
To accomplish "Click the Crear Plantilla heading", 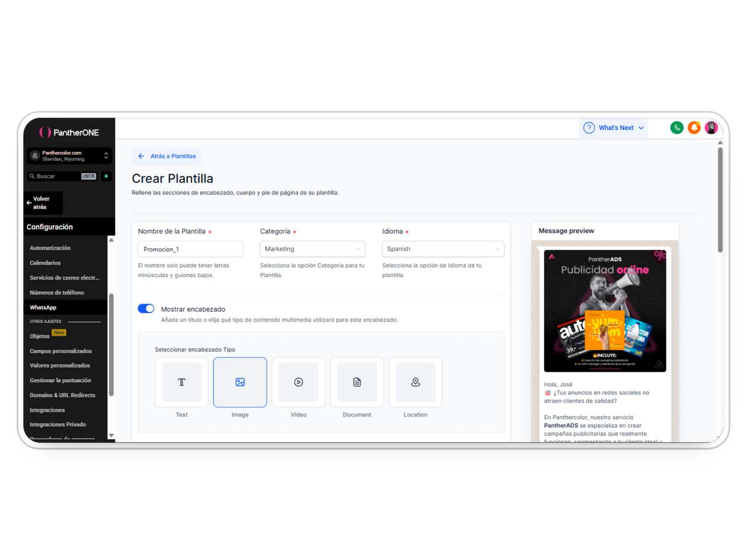I will tap(172, 178).
